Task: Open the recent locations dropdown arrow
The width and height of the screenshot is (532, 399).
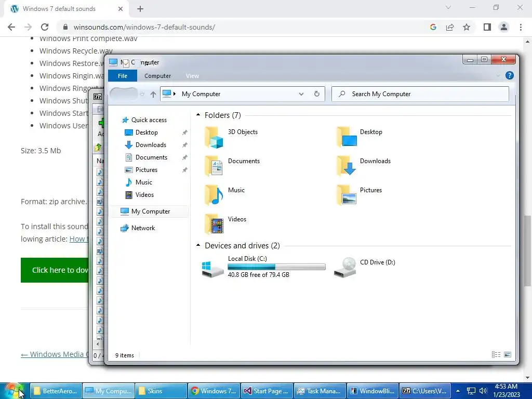Action: [x=142, y=95]
